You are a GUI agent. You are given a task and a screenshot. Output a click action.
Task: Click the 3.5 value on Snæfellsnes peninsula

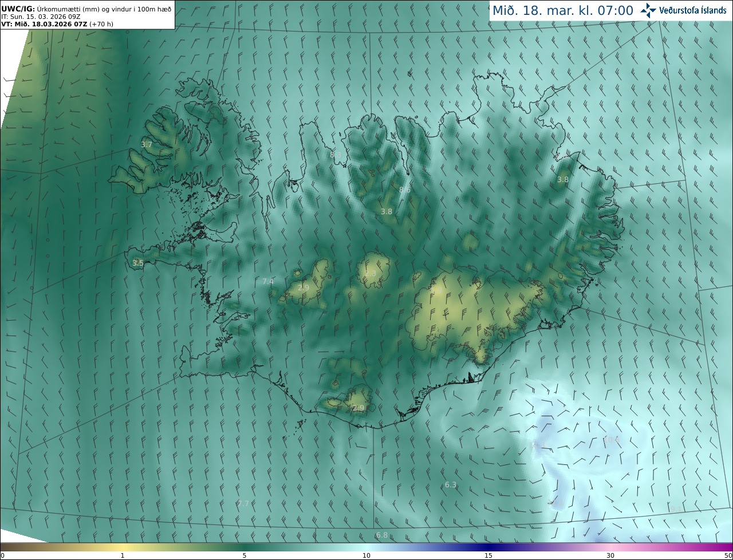(138, 263)
